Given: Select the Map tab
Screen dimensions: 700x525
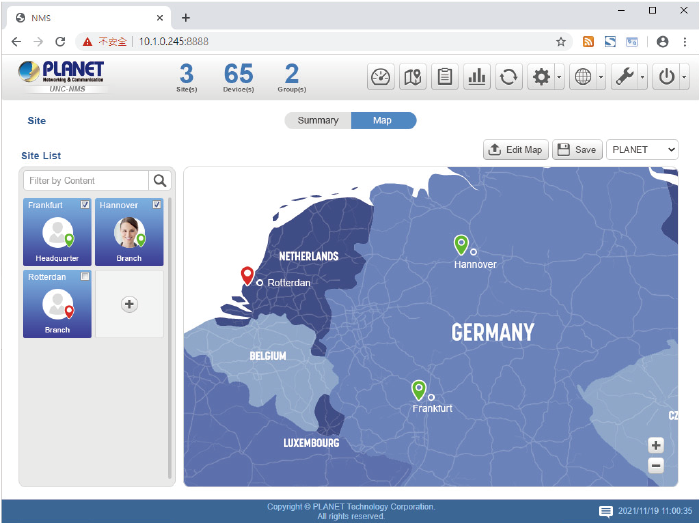Looking at the screenshot, I should click(x=383, y=121).
